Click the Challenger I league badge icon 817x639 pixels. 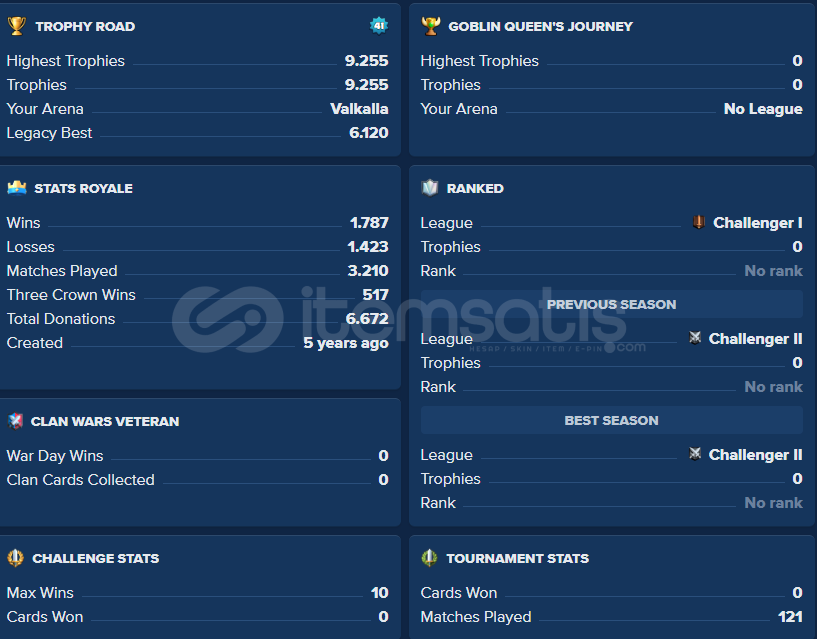pos(699,223)
